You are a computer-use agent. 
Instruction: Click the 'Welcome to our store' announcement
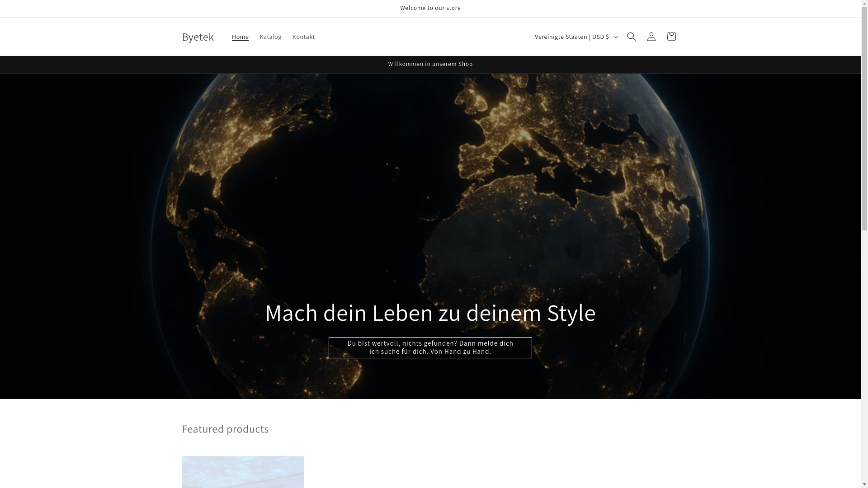pyautogui.click(x=430, y=8)
